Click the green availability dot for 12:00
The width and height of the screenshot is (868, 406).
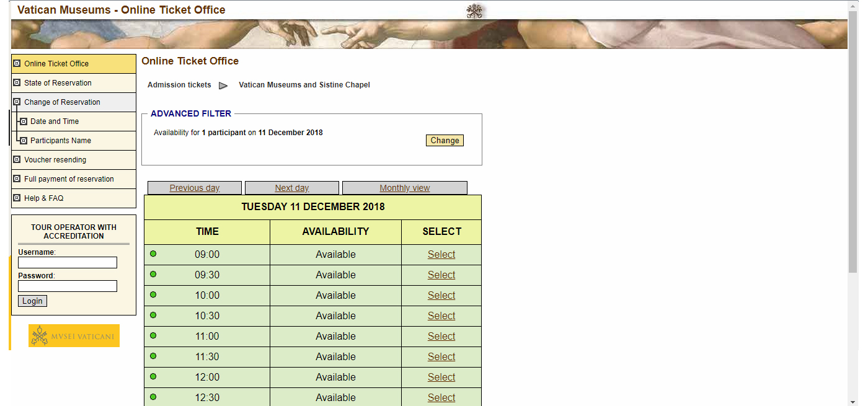[153, 376]
